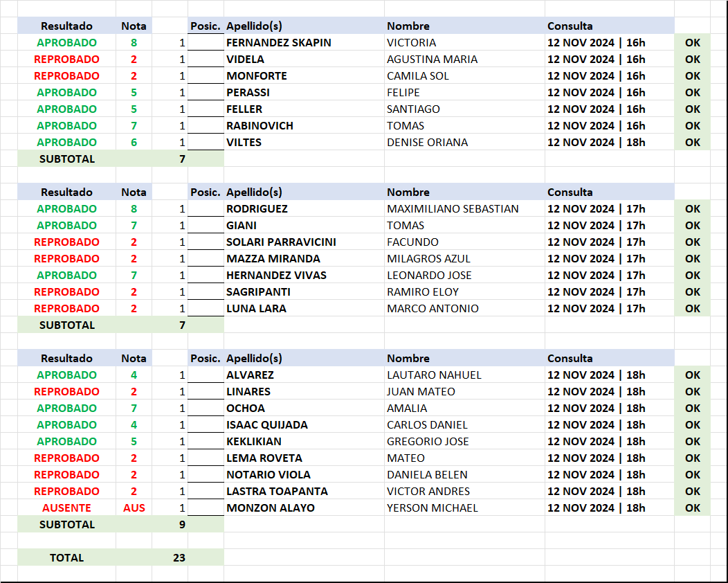Click the ISAAC QUIJADA cell
Viewport: 728px width, 583px height.
(304, 425)
